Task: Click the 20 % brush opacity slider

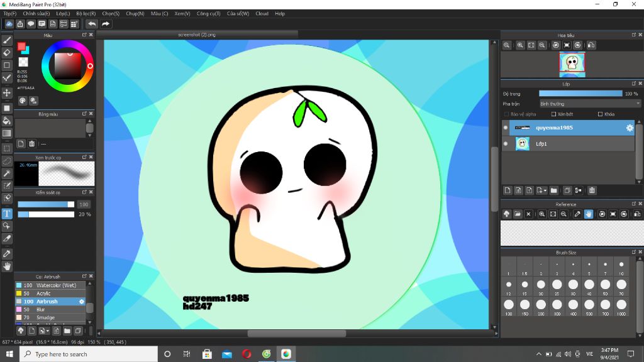Action: tap(46, 214)
